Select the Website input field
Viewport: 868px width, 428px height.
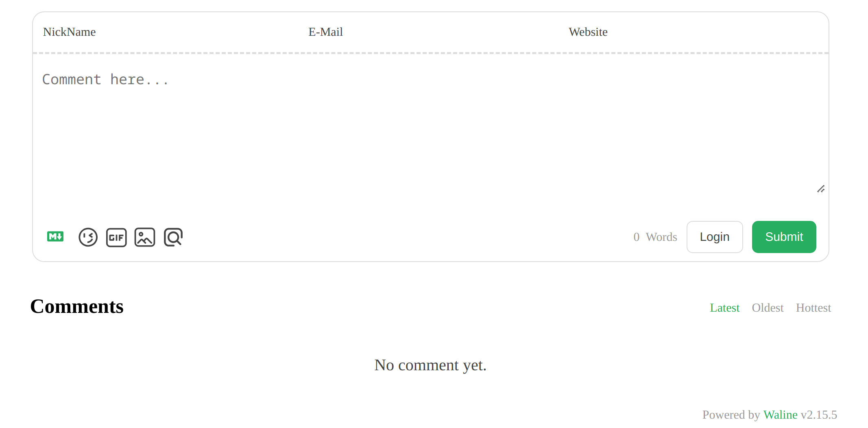691,32
